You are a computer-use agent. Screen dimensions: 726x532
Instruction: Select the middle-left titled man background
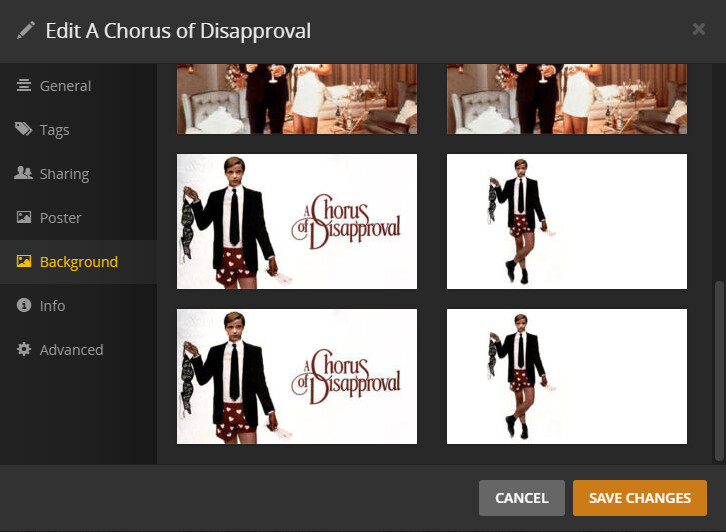pyautogui.click(x=297, y=221)
